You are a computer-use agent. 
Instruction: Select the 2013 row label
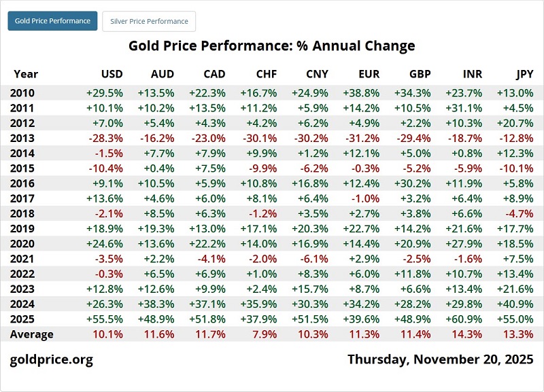point(24,138)
